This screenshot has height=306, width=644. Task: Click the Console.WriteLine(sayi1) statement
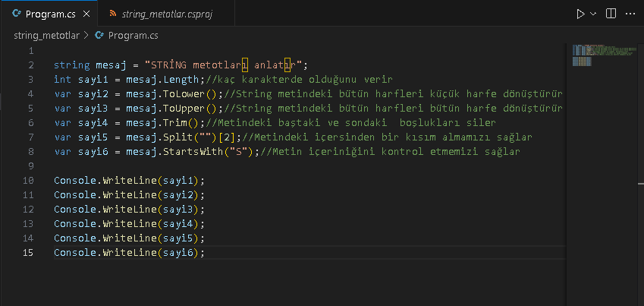point(129,181)
